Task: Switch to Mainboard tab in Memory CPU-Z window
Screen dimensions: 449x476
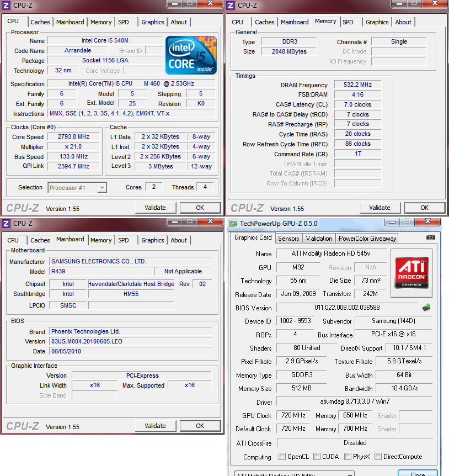Action: 295,22
